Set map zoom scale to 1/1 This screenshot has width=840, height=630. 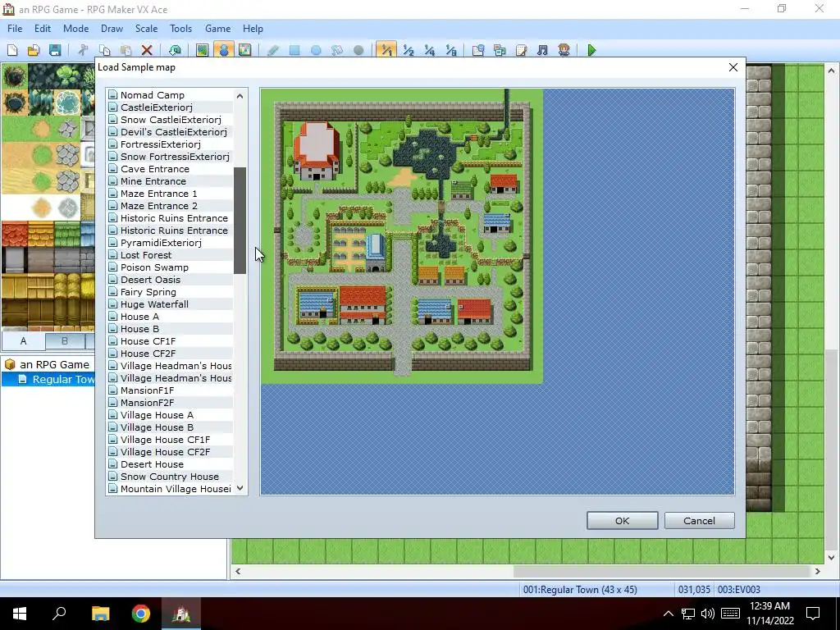(386, 50)
